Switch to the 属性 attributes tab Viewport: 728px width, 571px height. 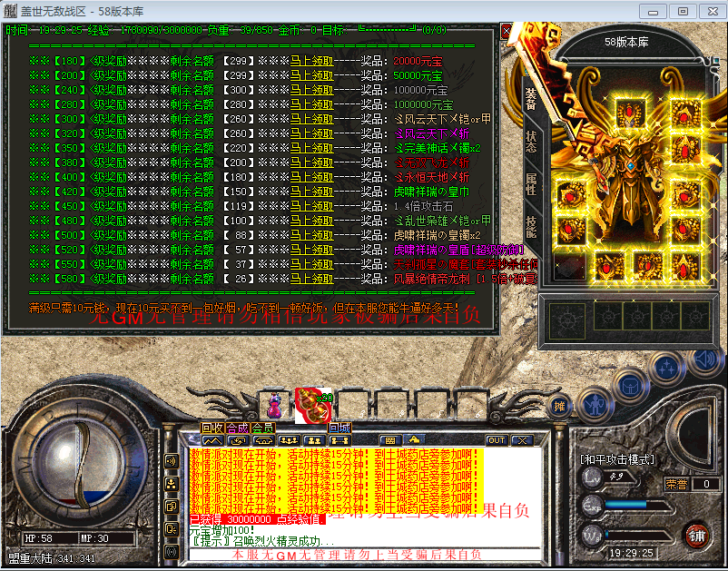(x=531, y=184)
